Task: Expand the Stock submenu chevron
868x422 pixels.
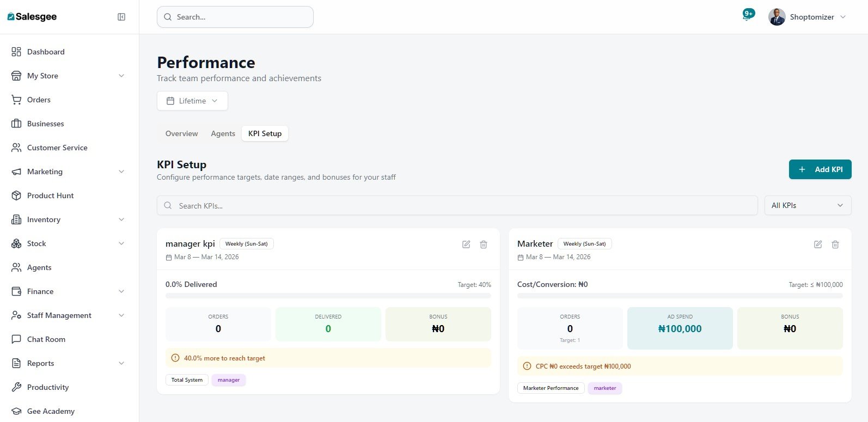Action: [121, 243]
